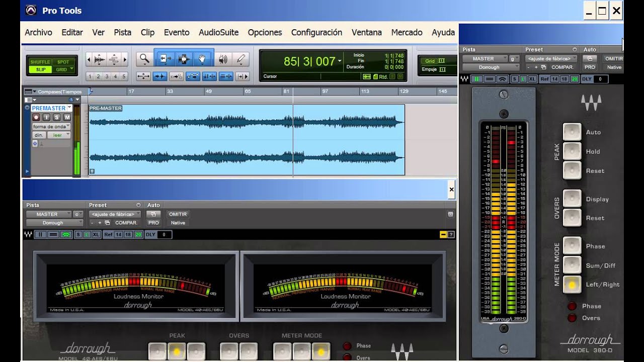Open the 'forma de onda' track view selector
644x362 pixels.
51,127
